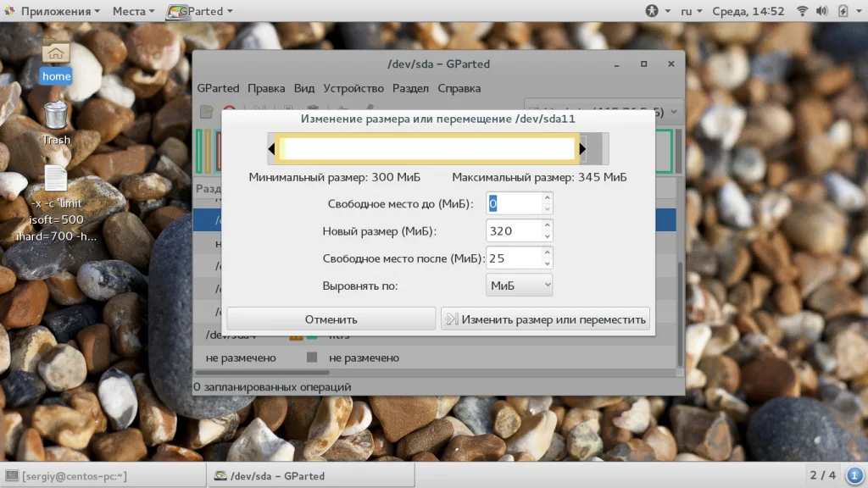Click the Отменить button
The width and height of the screenshot is (868, 488).
pos(331,319)
